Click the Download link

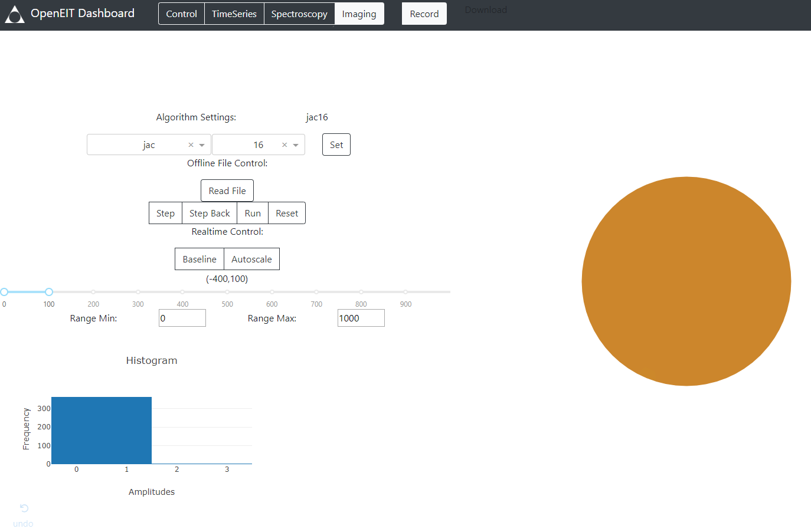click(x=485, y=9)
